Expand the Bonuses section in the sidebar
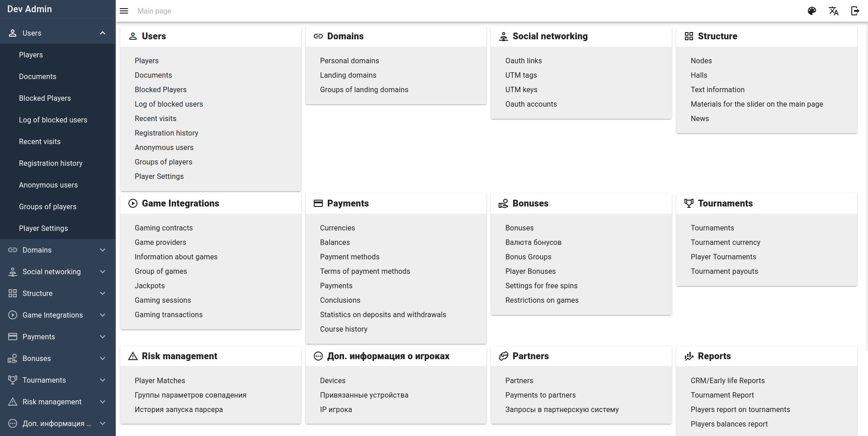This screenshot has height=436, width=868. tap(102, 358)
